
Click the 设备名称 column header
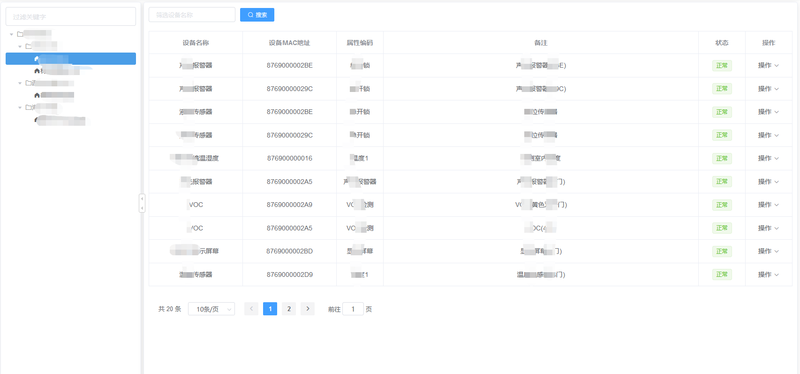pos(195,43)
